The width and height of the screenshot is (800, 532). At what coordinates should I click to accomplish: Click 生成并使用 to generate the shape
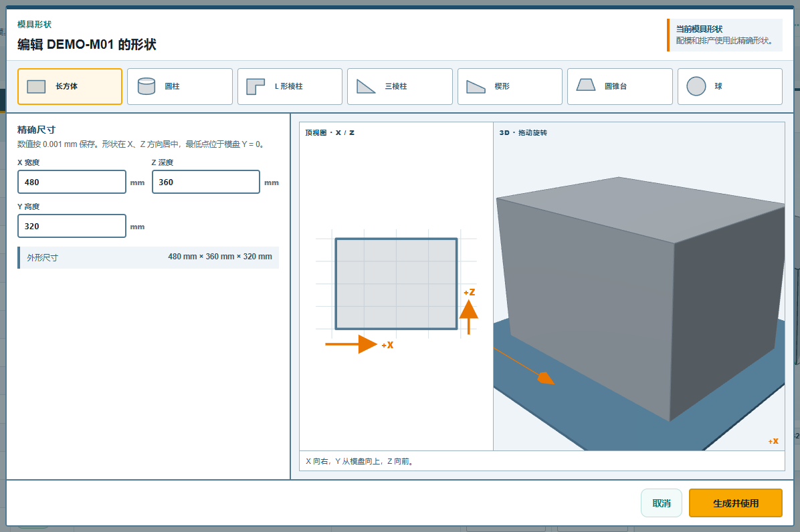tap(735, 503)
